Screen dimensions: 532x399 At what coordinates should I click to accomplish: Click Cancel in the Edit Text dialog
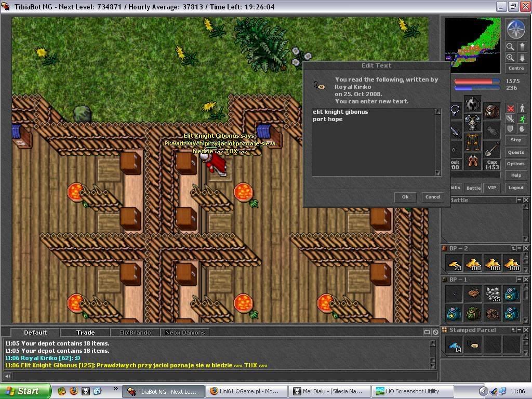click(x=433, y=197)
